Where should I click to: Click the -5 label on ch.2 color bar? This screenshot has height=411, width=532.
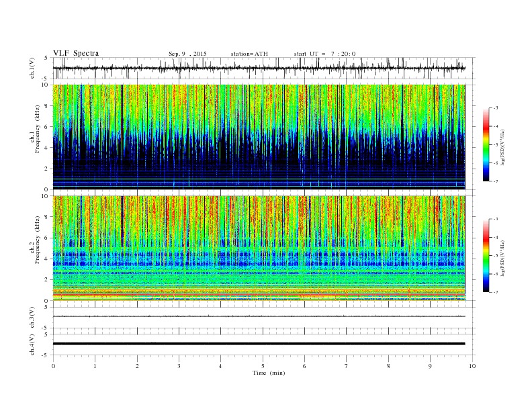495,256
